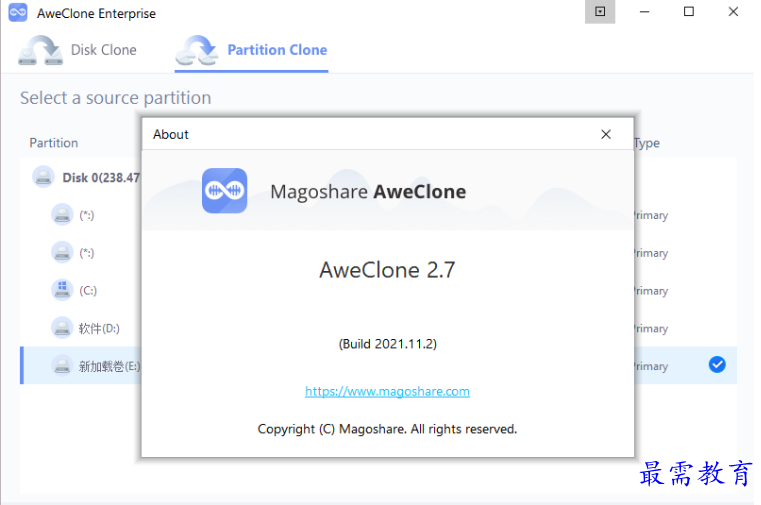Click the second (*:) partition drive icon
Image resolution: width=761 pixels, height=505 pixels.
pyautogui.click(x=63, y=254)
